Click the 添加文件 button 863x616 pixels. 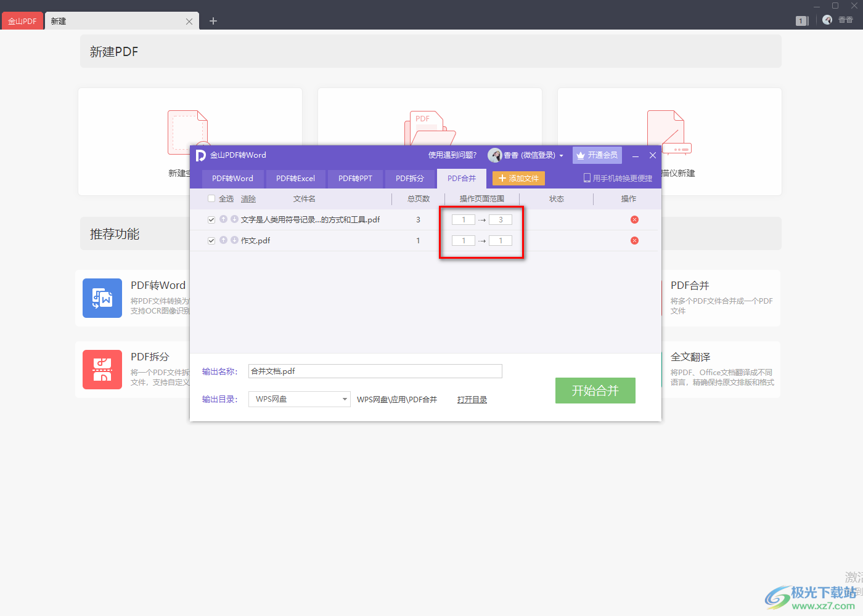click(518, 179)
